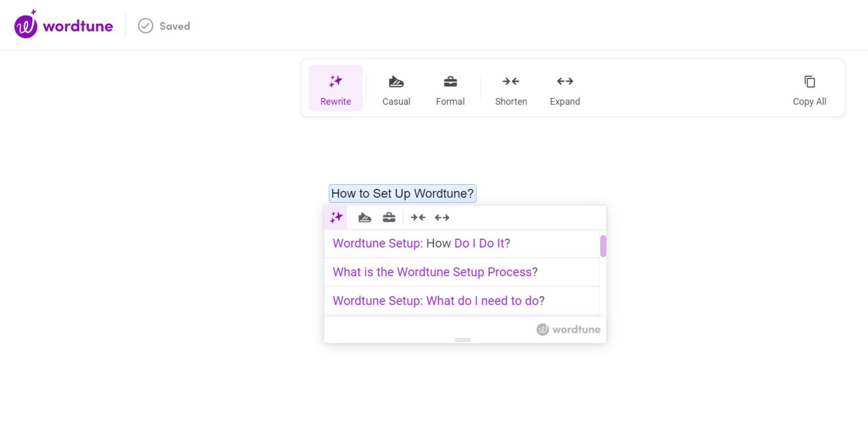Click the Casual sneaker icon
The image size is (868, 441).
396,81
